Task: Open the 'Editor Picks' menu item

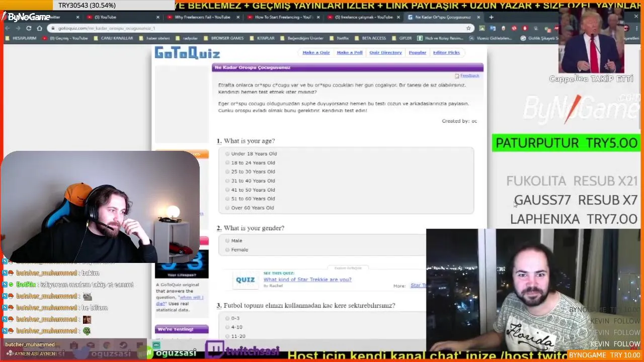Action: (x=446, y=52)
